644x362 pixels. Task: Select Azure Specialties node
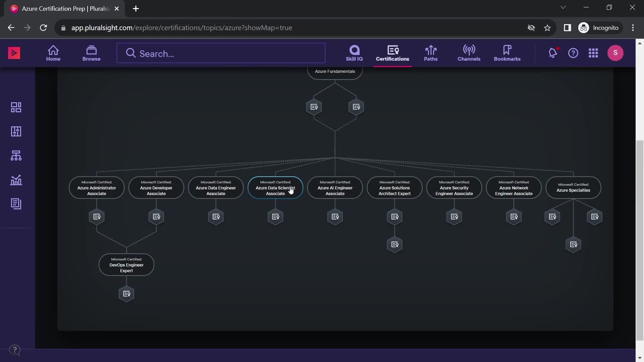click(x=574, y=188)
